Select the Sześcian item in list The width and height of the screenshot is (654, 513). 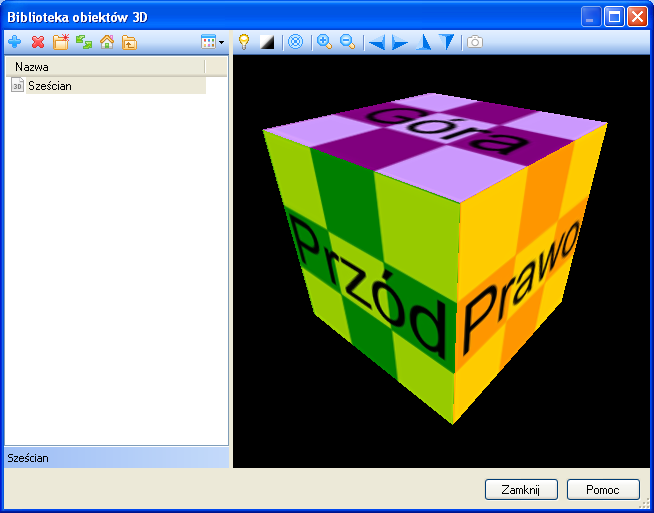click(x=49, y=86)
